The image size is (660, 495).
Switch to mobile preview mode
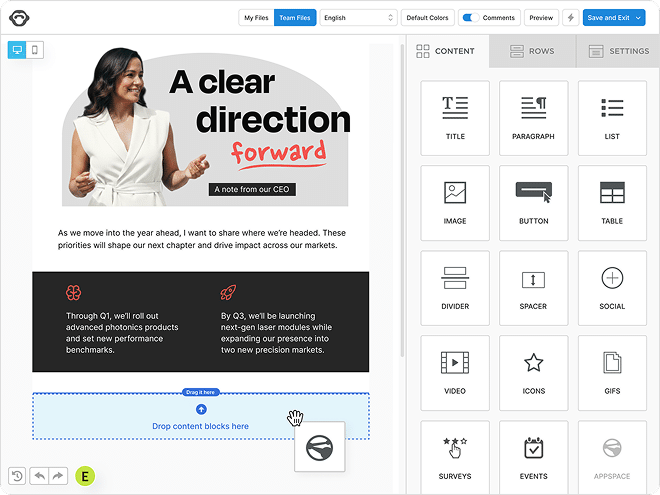click(x=35, y=50)
